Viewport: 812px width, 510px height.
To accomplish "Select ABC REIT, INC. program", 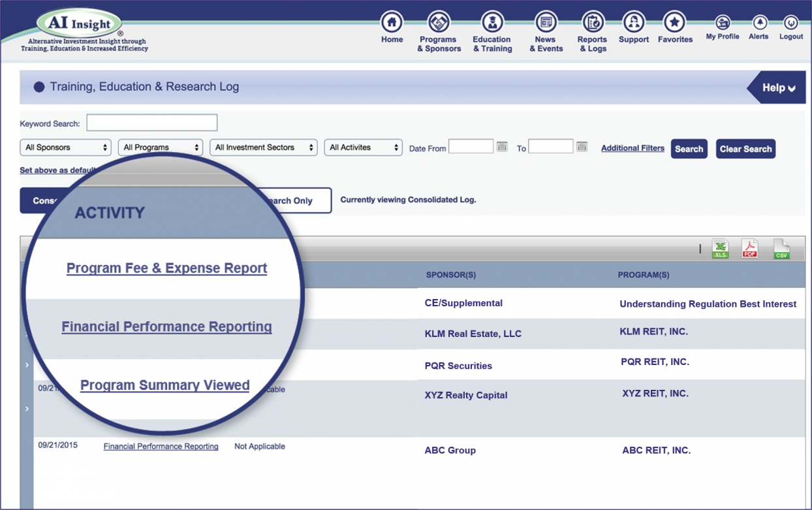I will [x=656, y=451].
